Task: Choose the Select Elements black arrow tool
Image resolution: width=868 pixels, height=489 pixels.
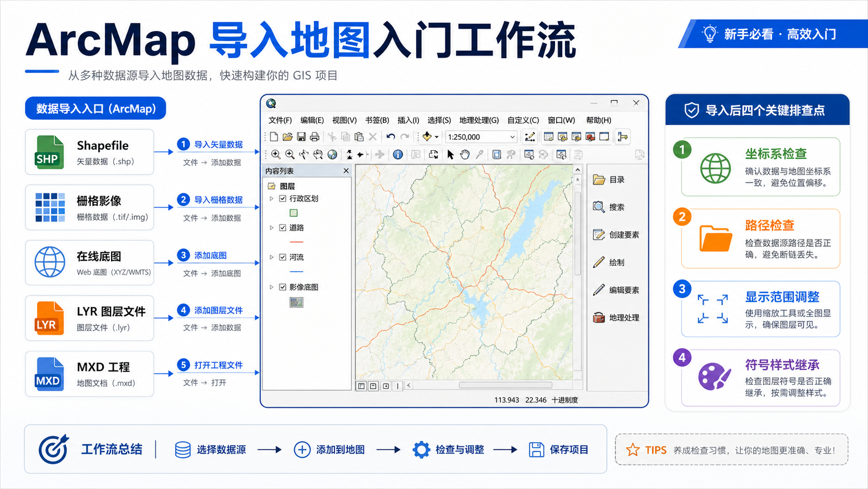Action: (x=450, y=154)
